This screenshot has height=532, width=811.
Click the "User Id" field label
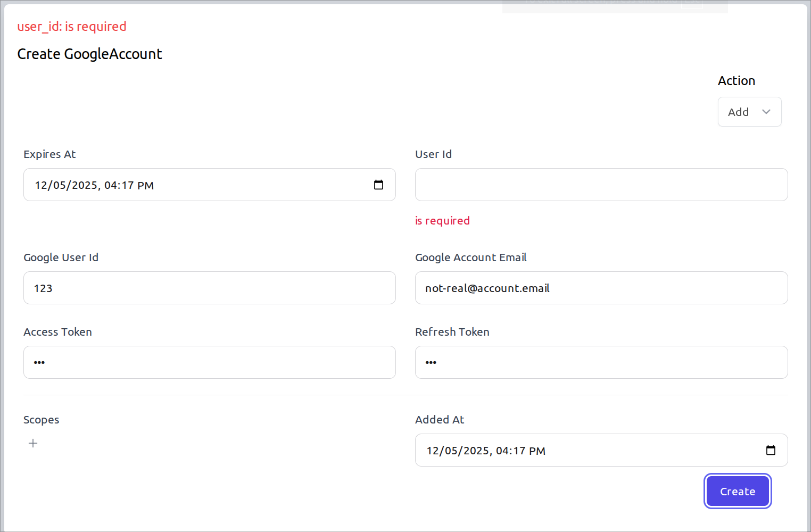click(433, 154)
